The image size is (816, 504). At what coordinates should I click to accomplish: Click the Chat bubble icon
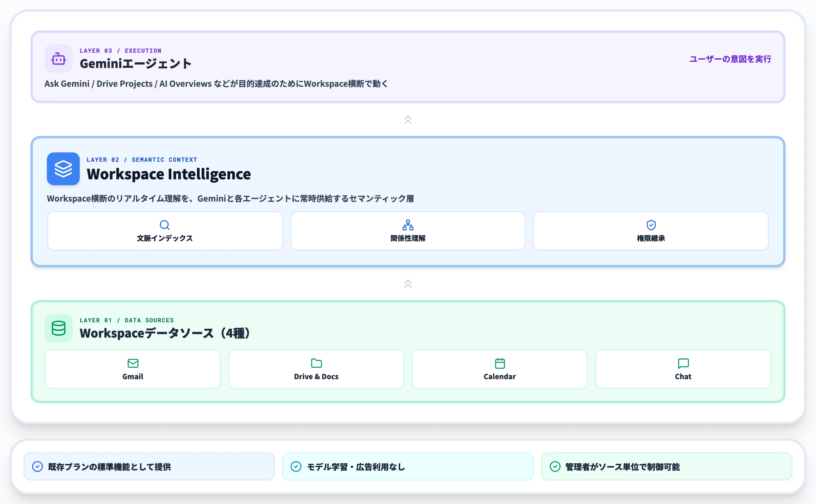click(x=683, y=363)
